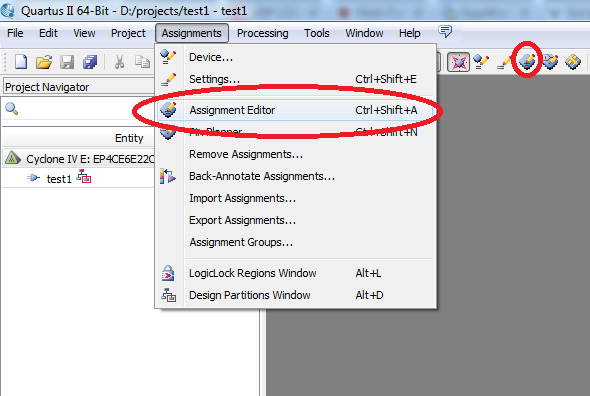
Task: Launch Assignment Editor from the toolbar icon
Action: [x=527, y=61]
